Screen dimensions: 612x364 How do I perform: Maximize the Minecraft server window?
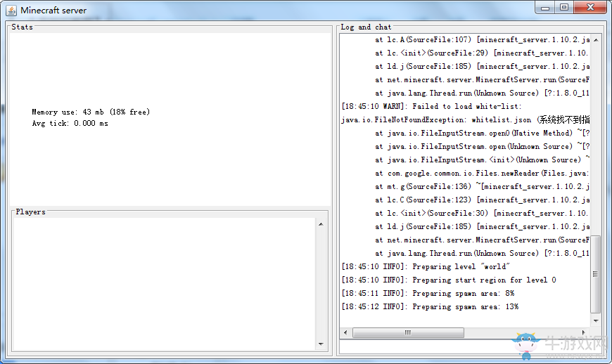point(564,8)
